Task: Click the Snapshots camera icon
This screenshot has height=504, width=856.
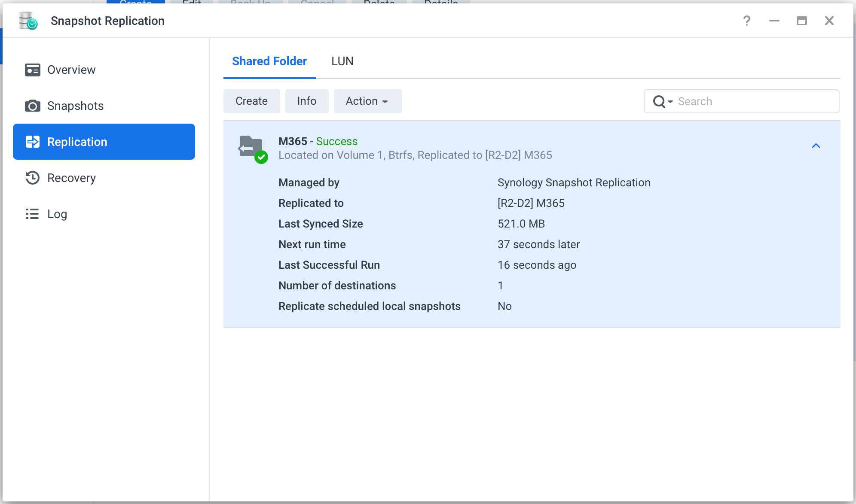Action: (x=32, y=106)
